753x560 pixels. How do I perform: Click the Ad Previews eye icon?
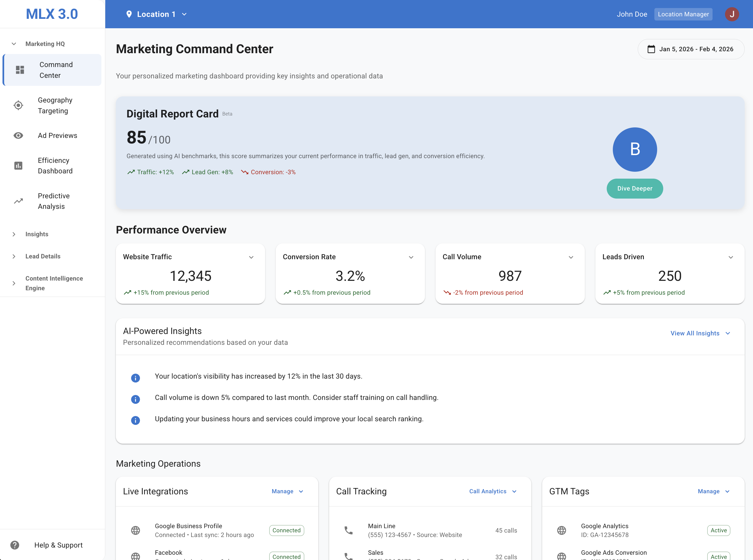click(18, 136)
